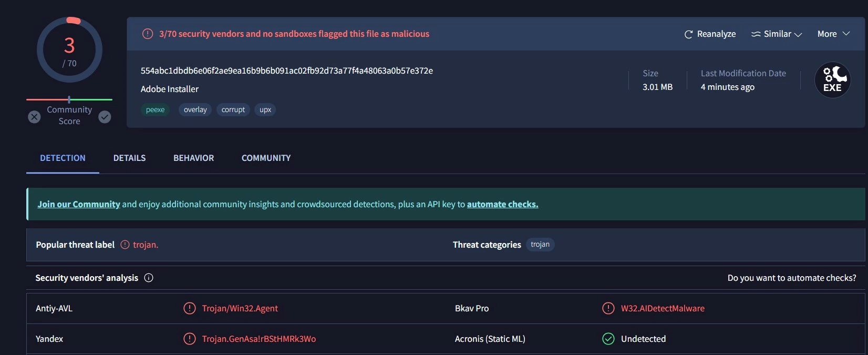This screenshot has width=868, height=355.
Task: Select the upx tag
Action: click(265, 109)
